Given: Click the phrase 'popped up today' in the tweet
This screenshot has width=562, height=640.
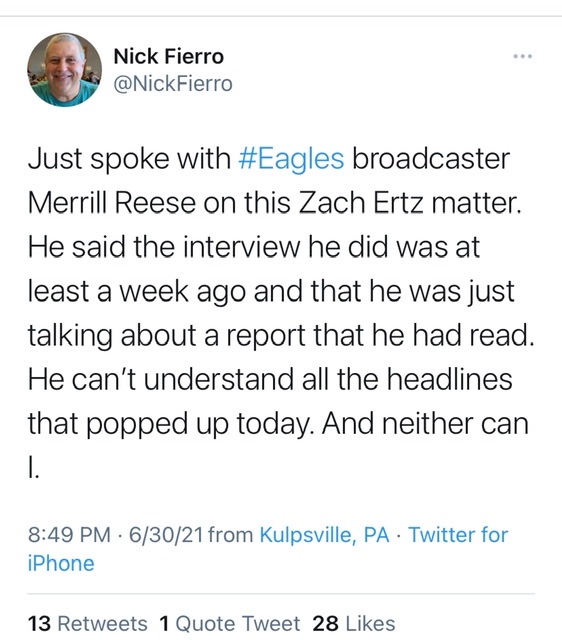Looking at the screenshot, I should pyautogui.click(x=201, y=424).
